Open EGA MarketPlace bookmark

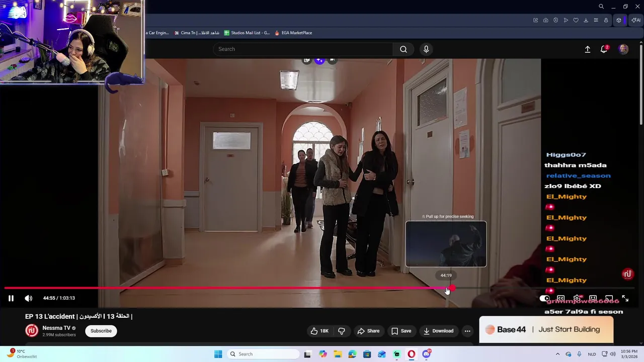tap(293, 33)
